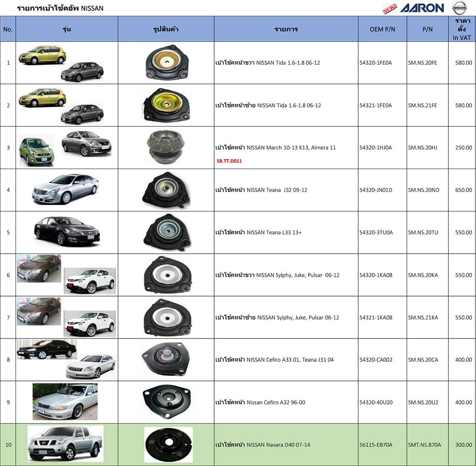Click part number SMT.NS.B70A
Viewport: 476px width, 466px height.
(x=425, y=445)
